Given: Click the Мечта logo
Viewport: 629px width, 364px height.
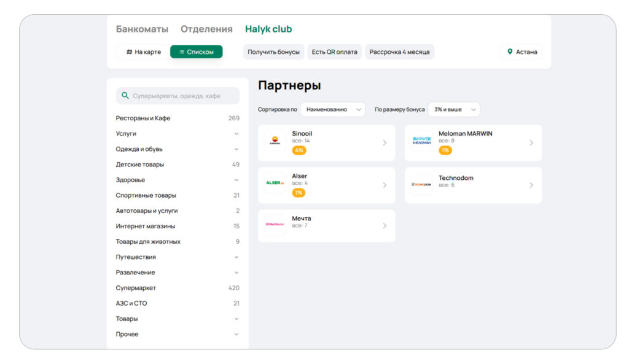Looking at the screenshot, I should [275, 224].
